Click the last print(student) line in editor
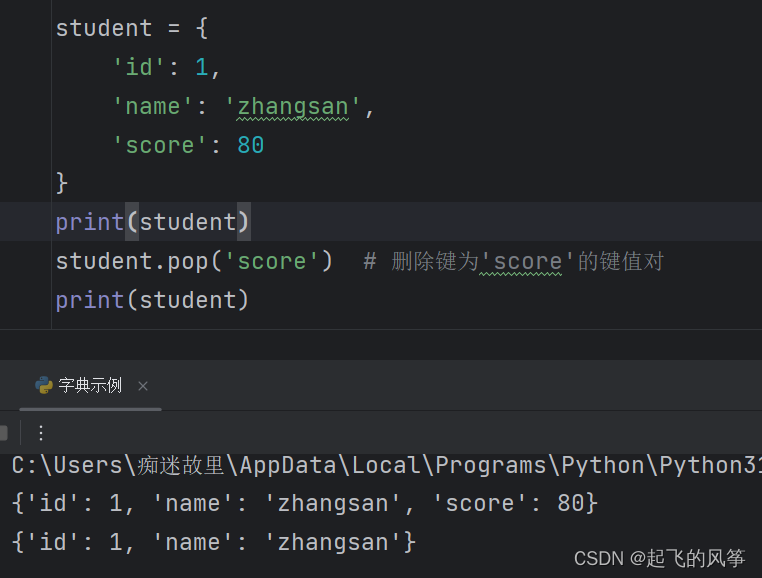Viewport: 762px width, 578px height. pyautogui.click(x=152, y=300)
